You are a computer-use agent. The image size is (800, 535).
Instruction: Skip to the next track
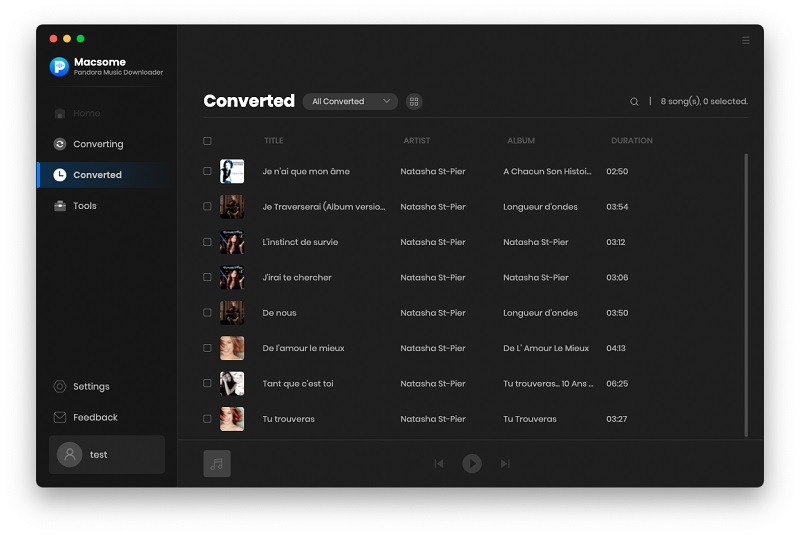click(505, 464)
